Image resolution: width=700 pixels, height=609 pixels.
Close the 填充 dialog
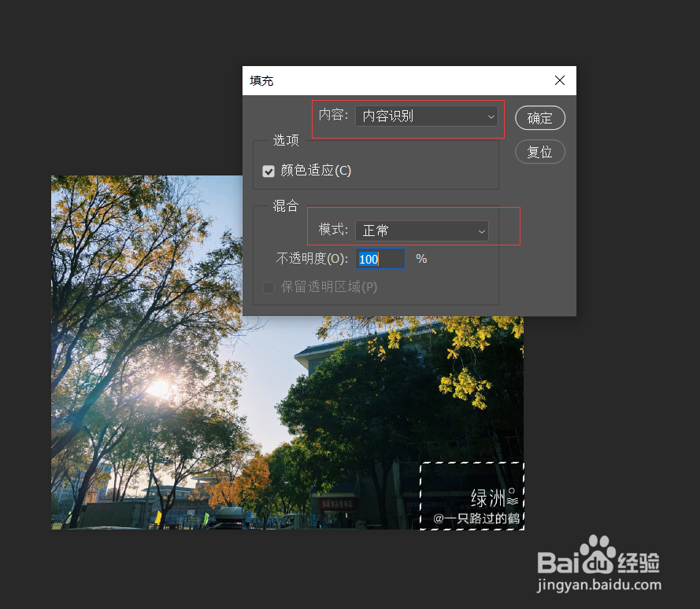(559, 80)
